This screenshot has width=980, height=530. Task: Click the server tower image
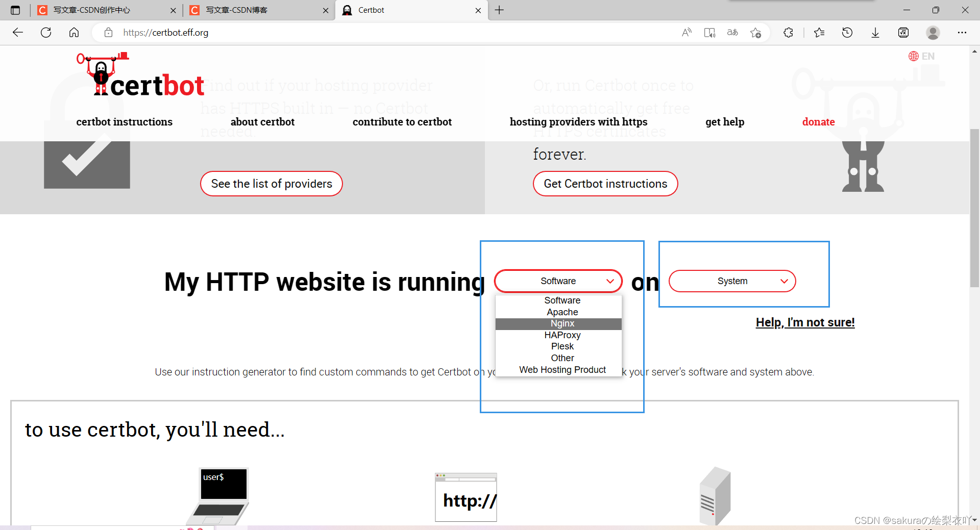pyautogui.click(x=715, y=496)
